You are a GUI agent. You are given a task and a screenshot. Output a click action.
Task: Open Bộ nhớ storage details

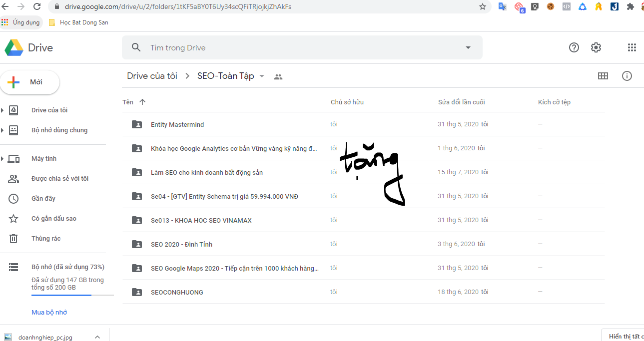[68, 267]
